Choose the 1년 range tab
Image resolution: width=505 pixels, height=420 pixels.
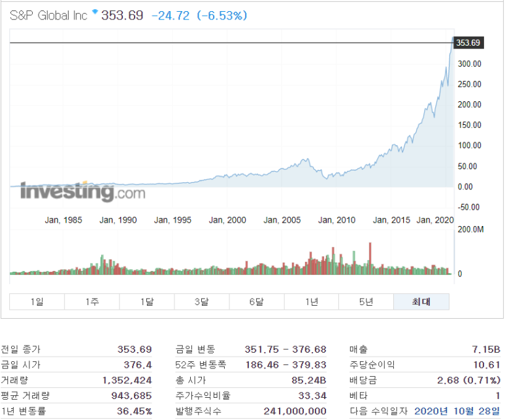(312, 302)
